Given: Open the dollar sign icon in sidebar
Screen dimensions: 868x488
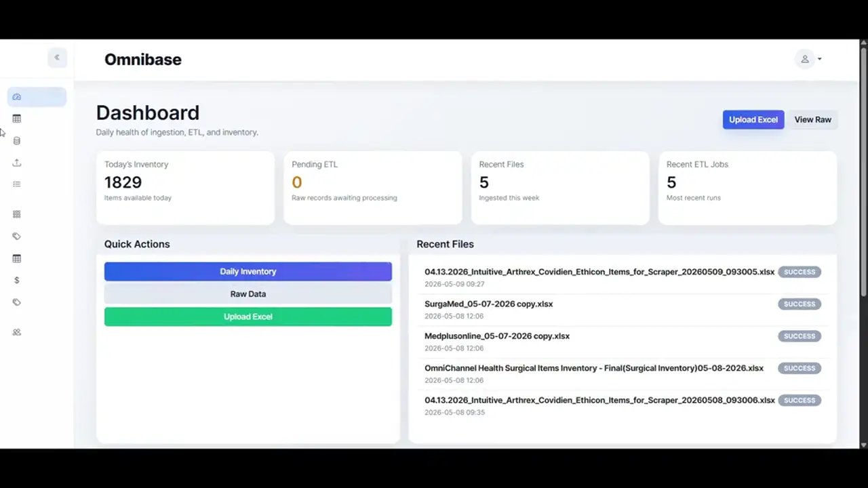Looking at the screenshot, I should pos(17,280).
